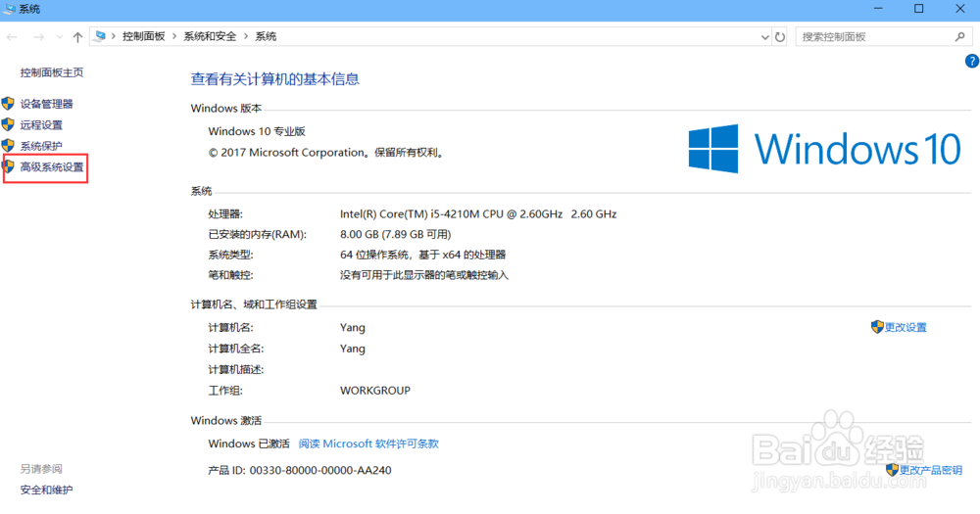Open 设备管理器
The width and height of the screenshot is (980, 514).
47,104
